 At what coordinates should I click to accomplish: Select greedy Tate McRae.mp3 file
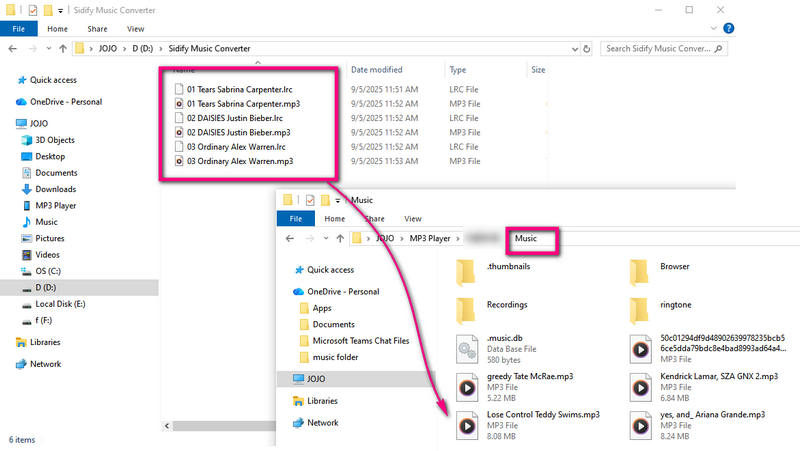tap(515, 387)
